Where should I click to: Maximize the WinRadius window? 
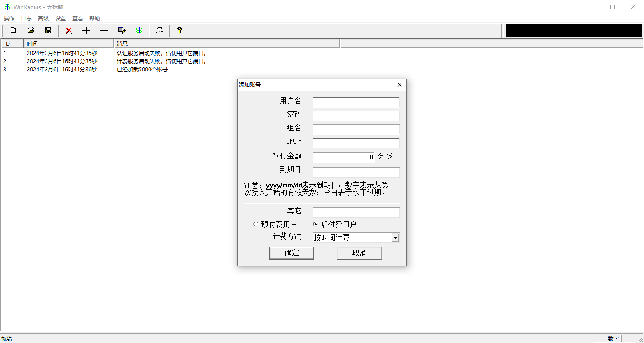612,7
